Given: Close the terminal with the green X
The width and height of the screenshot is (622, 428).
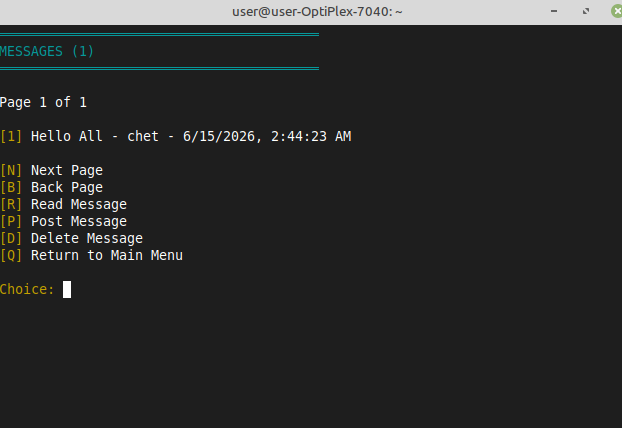Looking at the screenshot, I should click(616, 12).
